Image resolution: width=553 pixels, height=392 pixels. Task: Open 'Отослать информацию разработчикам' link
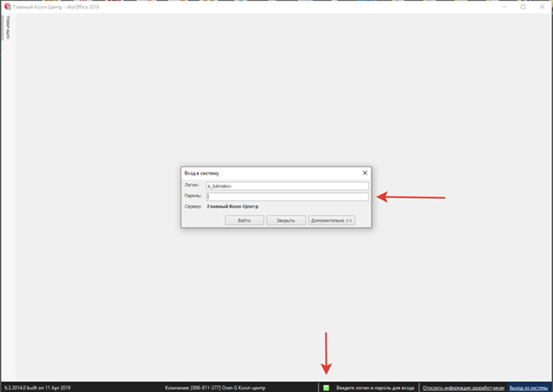[x=463, y=388]
